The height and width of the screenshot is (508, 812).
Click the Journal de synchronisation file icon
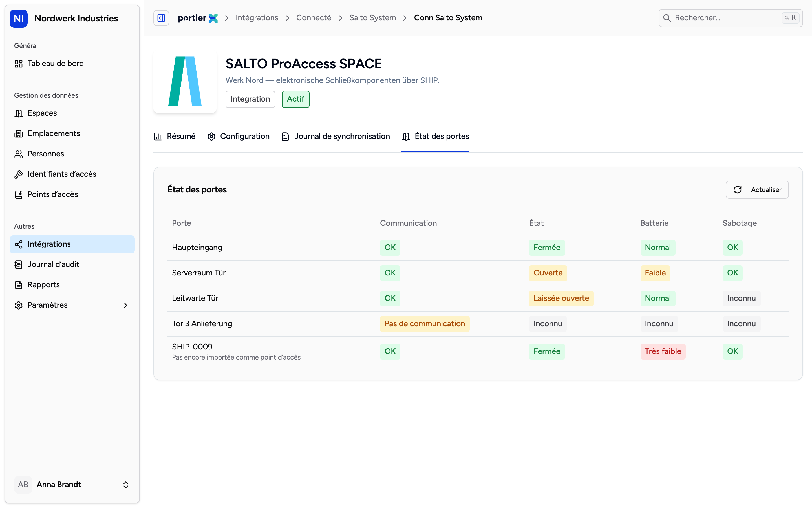click(285, 136)
